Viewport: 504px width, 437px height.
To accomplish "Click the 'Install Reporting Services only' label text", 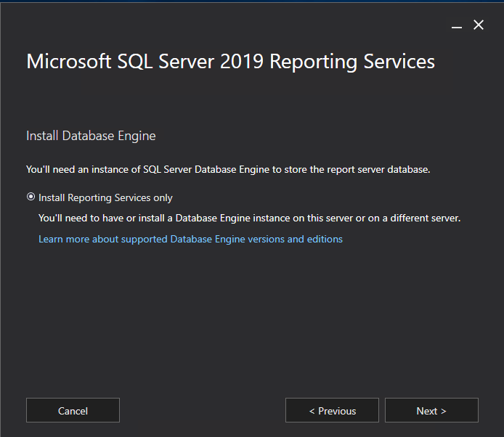I will click(x=105, y=197).
